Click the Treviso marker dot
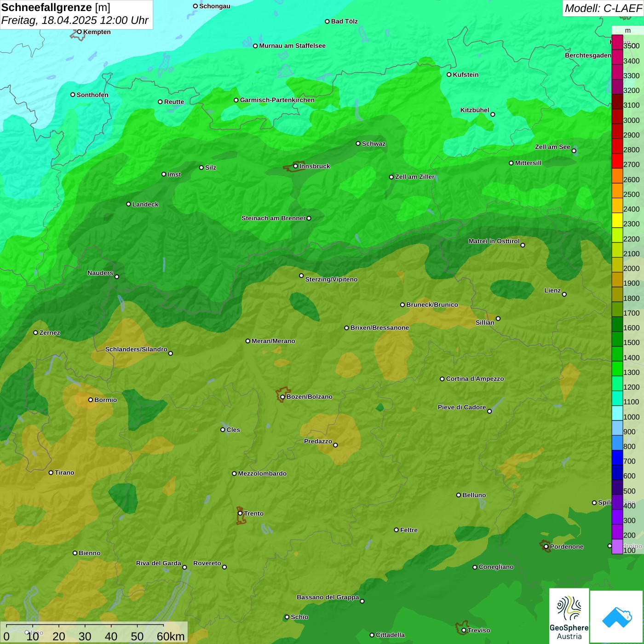The image size is (644, 644). [464, 630]
